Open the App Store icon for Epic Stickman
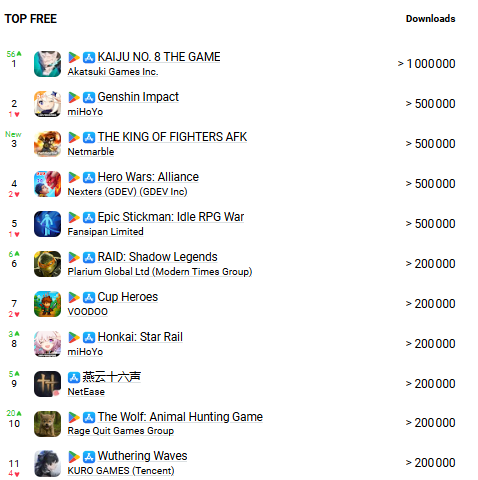 (89, 217)
